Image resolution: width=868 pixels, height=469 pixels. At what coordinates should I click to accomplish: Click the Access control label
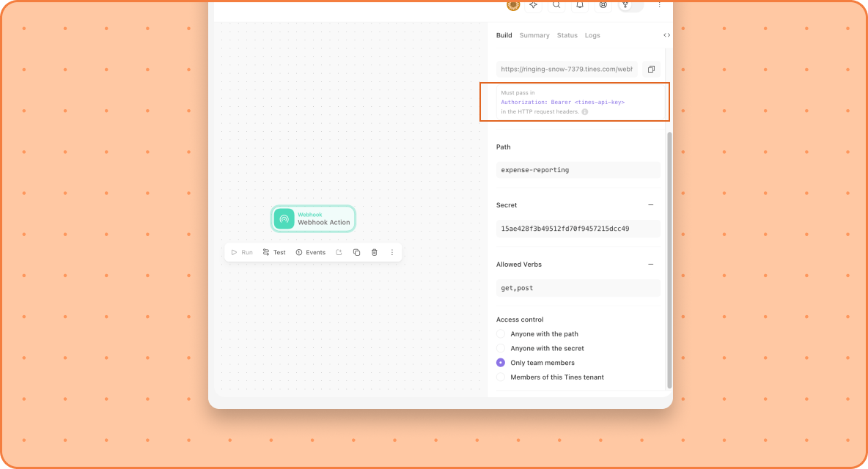click(520, 320)
